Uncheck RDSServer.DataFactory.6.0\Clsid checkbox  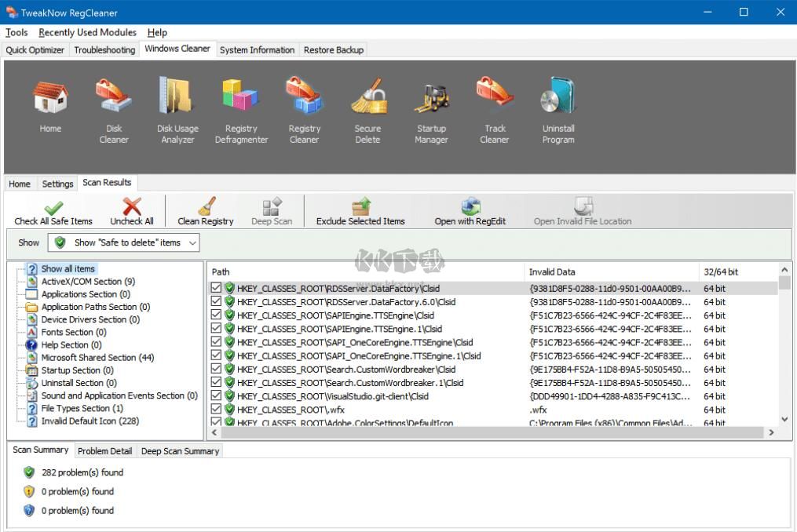(x=216, y=301)
